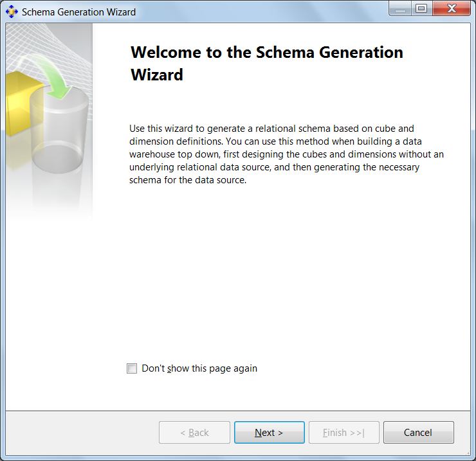476x461 pixels.
Task: Maximize the Schema Generation Wizard window
Action: click(x=421, y=9)
